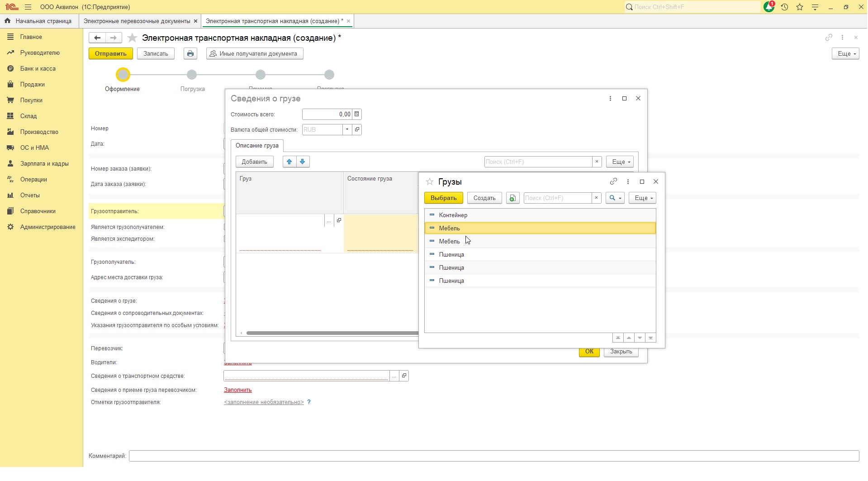The height and width of the screenshot is (481, 868).
Task: Click заполнение необязательно link
Action: (264, 402)
